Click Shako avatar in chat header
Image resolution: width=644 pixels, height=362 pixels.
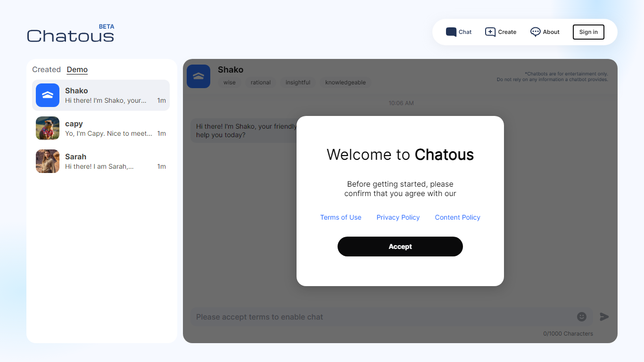coord(198,76)
